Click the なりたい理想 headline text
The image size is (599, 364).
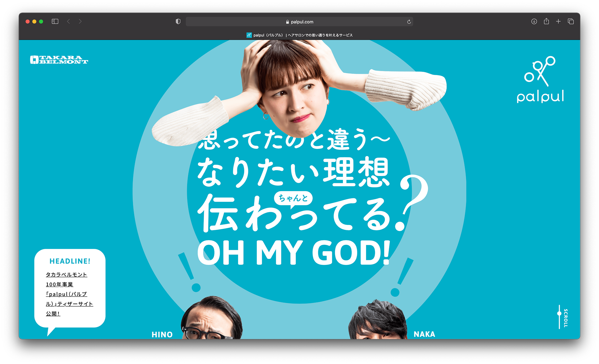point(293,172)
